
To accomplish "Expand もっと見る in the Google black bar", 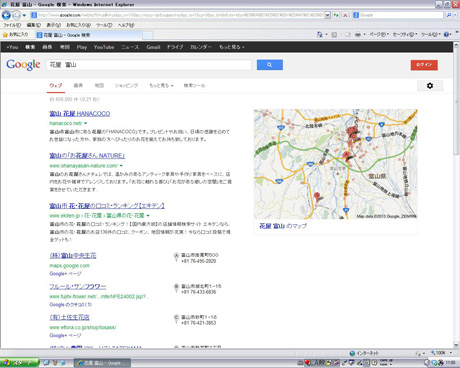I will tap(232, 47).
